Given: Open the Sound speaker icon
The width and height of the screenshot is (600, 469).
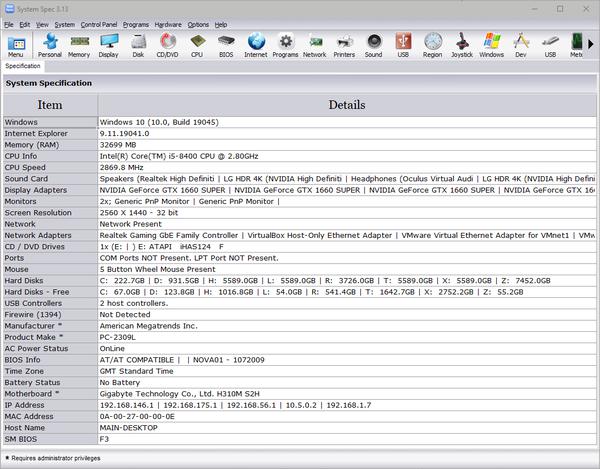Looking at the screenshot, I should pos(374,46).
